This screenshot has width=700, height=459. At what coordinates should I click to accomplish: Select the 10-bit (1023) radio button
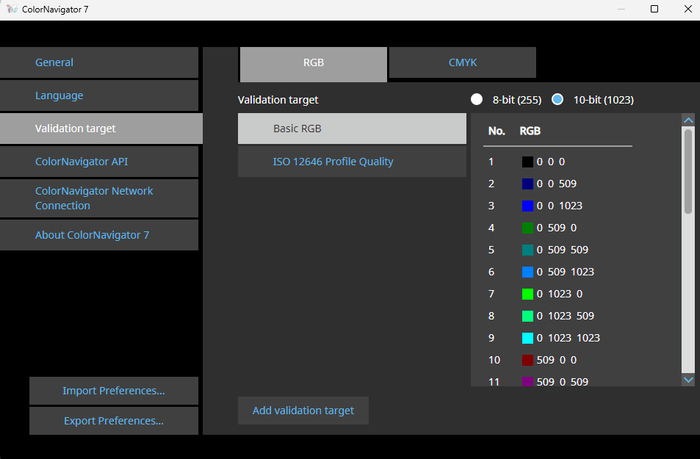(x=557, y=99)
